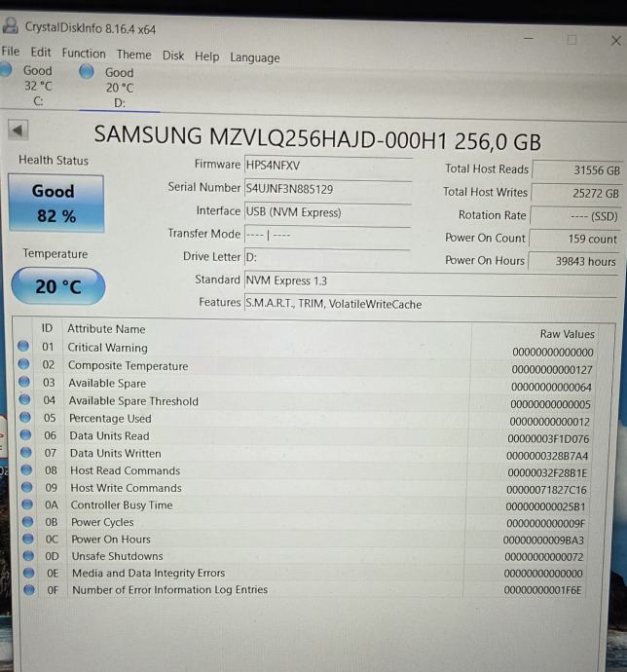The image size is (627, 672).
Task: Close the CrystalDiskInfo window
Action: tap(616, 41)
